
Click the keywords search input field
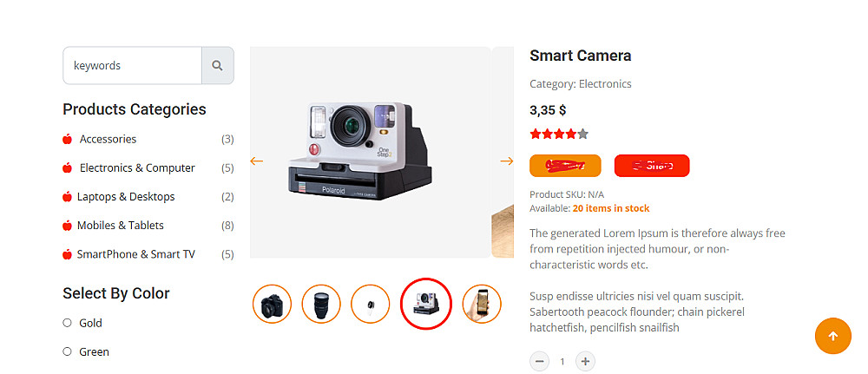click(132, 66)
